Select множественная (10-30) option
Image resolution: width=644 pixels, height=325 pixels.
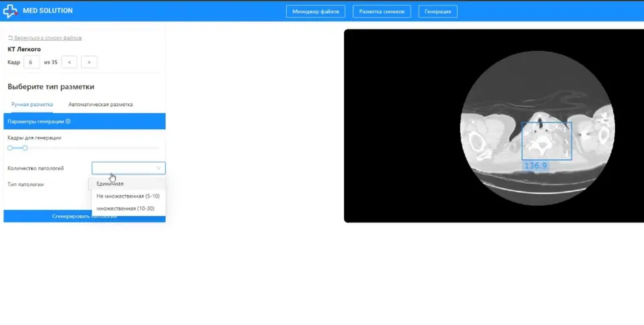[129, 208]
